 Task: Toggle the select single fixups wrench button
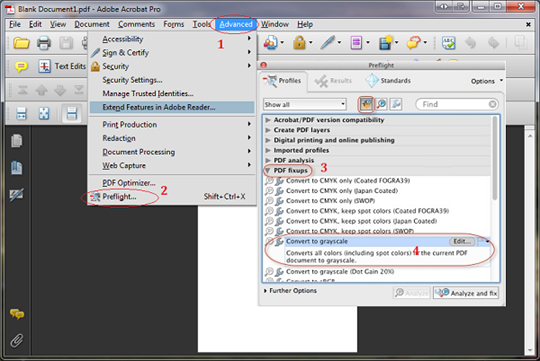click(x=396, y=104)
